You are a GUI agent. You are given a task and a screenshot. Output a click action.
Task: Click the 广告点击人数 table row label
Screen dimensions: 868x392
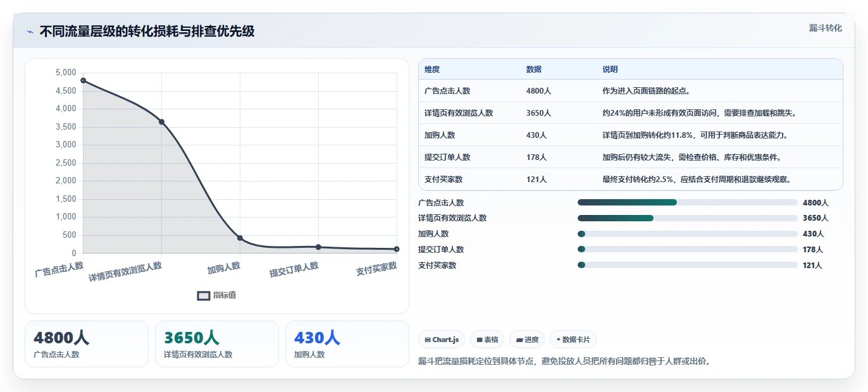coord(447,91)
